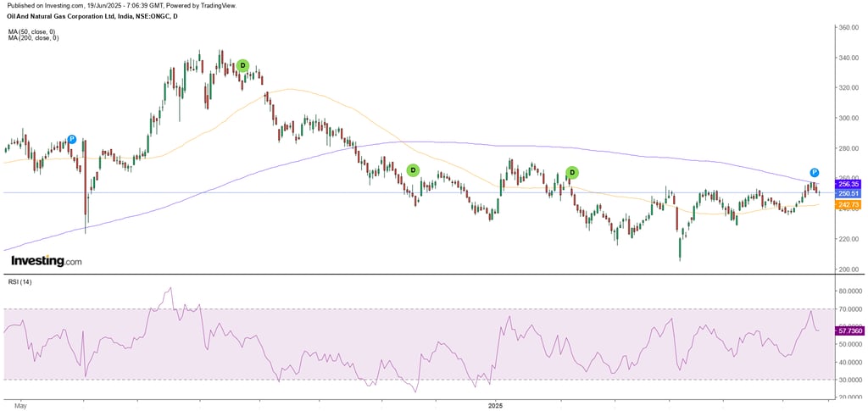Click the 360.00 price axis label
Screen dimensions: 868x411
pos(850,28)
